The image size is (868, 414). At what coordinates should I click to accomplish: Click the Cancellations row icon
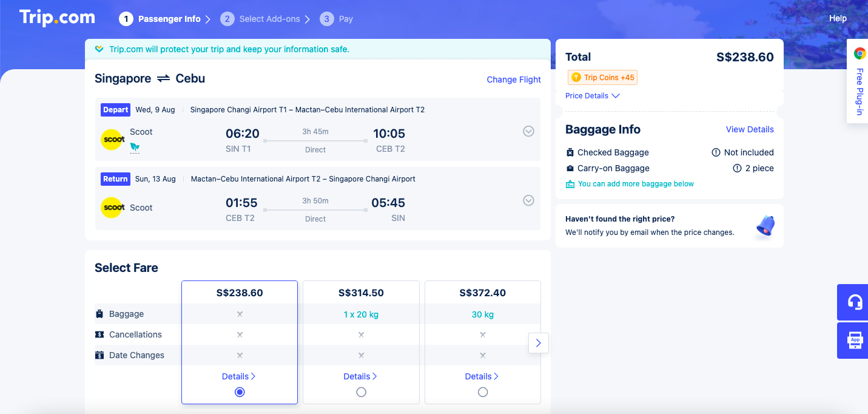tap(99, 334)
